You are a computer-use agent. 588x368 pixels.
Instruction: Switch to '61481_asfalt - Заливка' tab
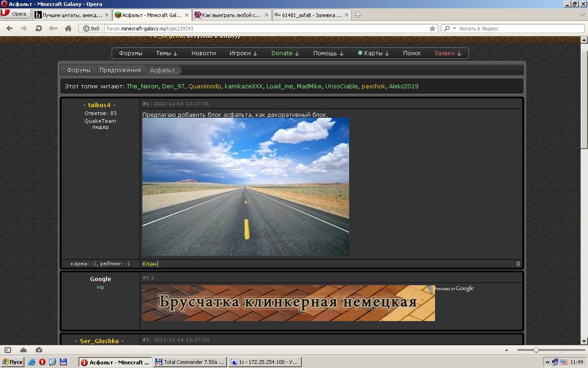[311, 15]
